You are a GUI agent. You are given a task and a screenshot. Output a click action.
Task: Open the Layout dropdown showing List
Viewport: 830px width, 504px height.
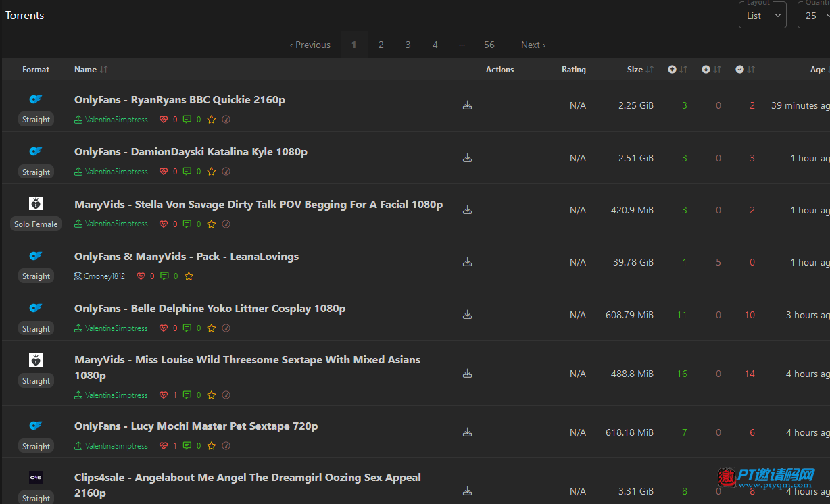tap(762, 15)
